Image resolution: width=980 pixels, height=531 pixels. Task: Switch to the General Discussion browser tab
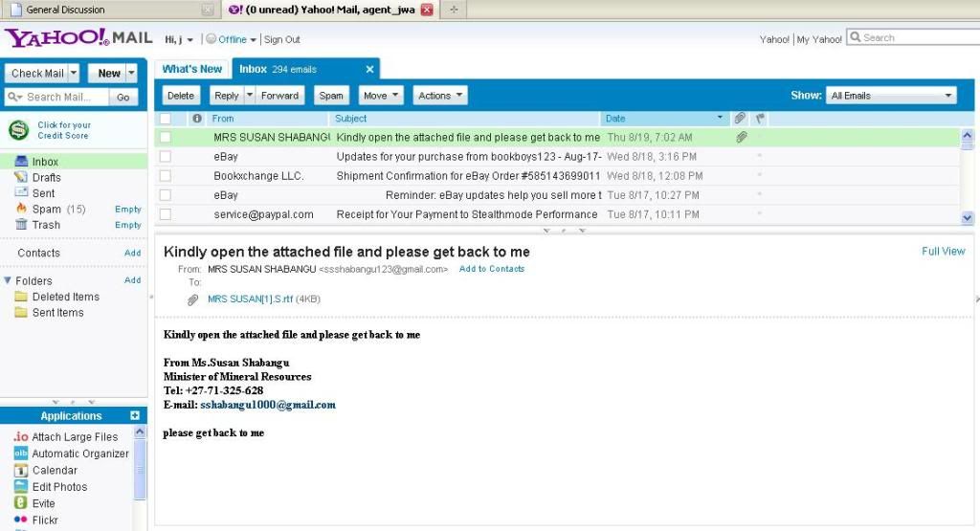click(110, 10)
